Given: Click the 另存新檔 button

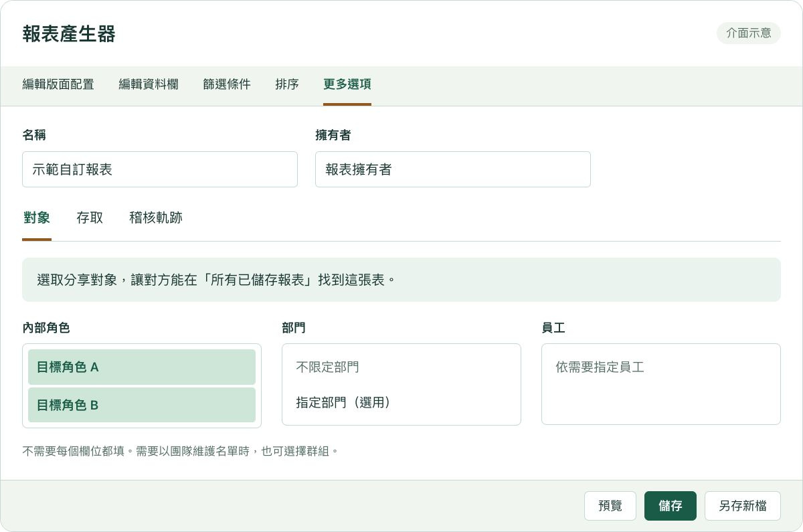Looking at the screenshot, I should coord(743,506).
